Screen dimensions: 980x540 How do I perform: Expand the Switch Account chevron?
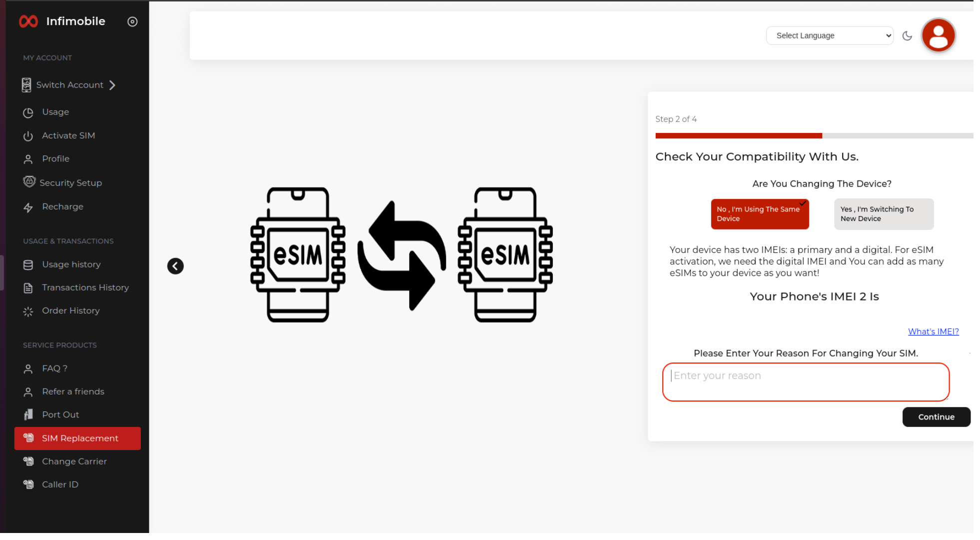[x=112, y=85]
